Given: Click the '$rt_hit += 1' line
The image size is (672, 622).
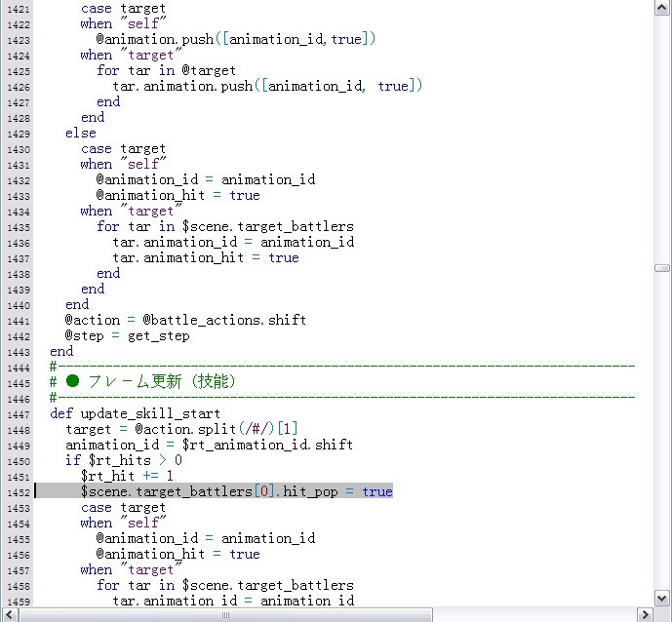Looking at the screenshot, I should [127, 476].
